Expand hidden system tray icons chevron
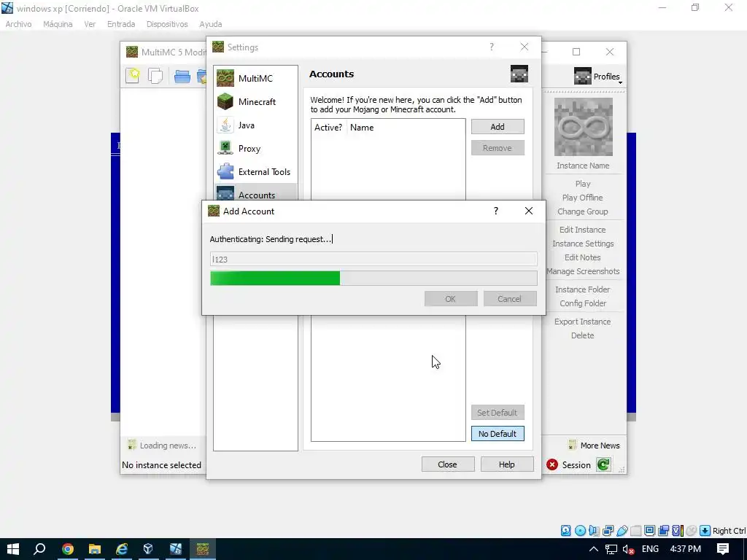The height and width of the screenshot is (560, 747). [594, 549]
